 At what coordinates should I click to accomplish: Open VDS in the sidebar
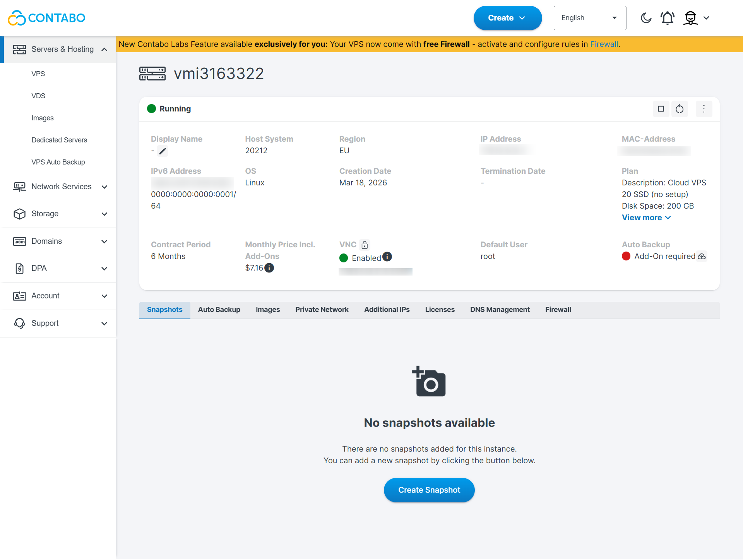38,96
